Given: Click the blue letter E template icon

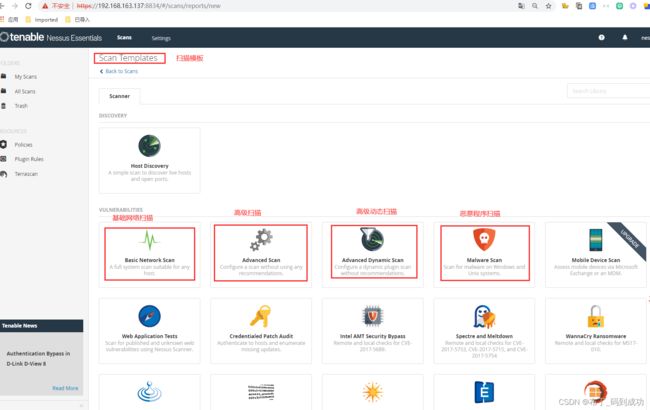Looking at the screenshot, I should pos(484,392).
